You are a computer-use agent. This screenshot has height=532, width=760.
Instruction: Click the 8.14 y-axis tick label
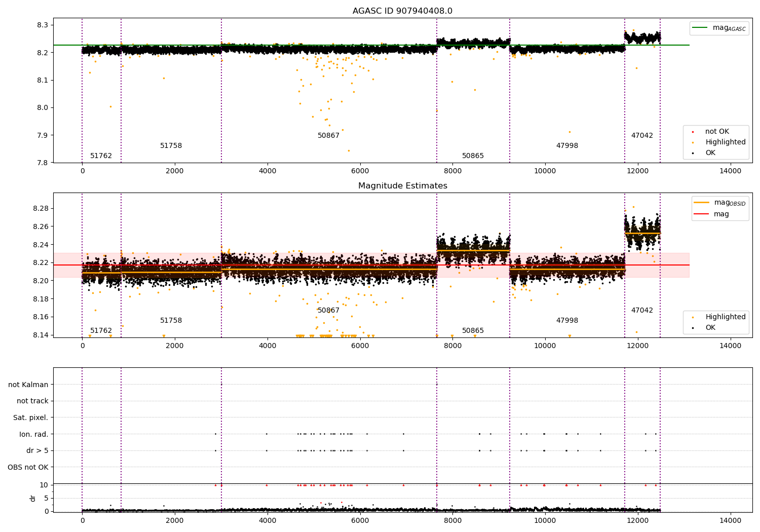(x=41, y=335)
